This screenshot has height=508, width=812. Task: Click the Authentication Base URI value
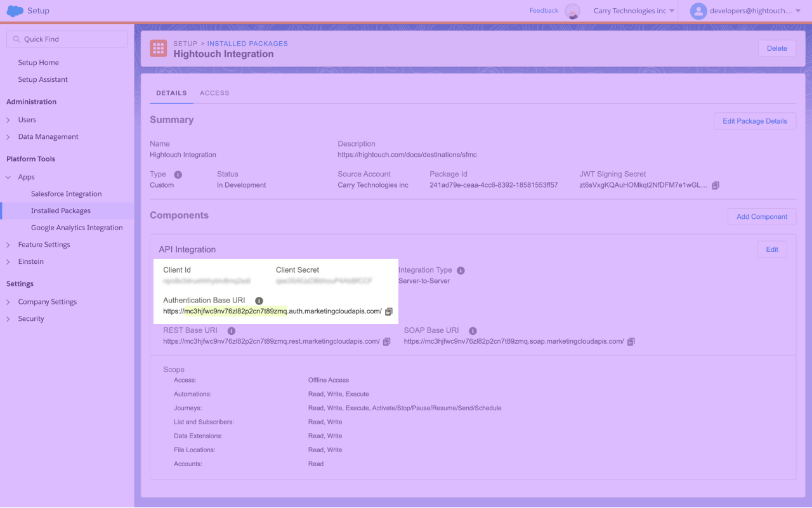click(x=272, y=311)
